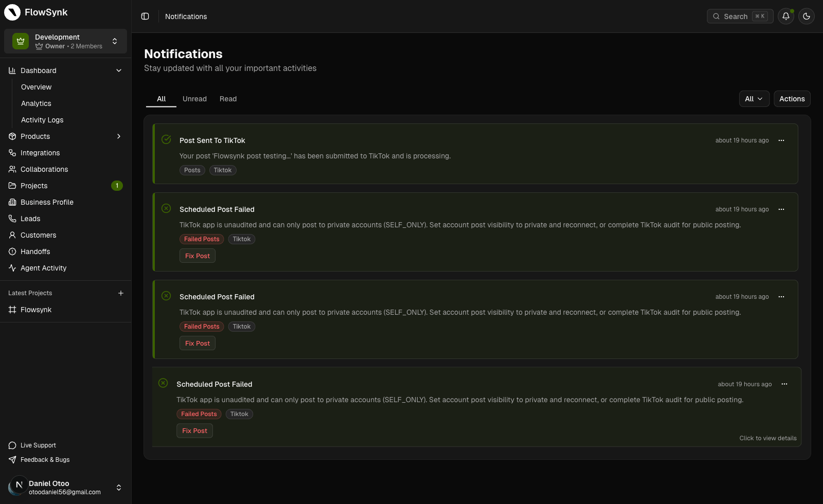Expand the Products menu chevron
823x504 pixels.
[x=119, y=136]
